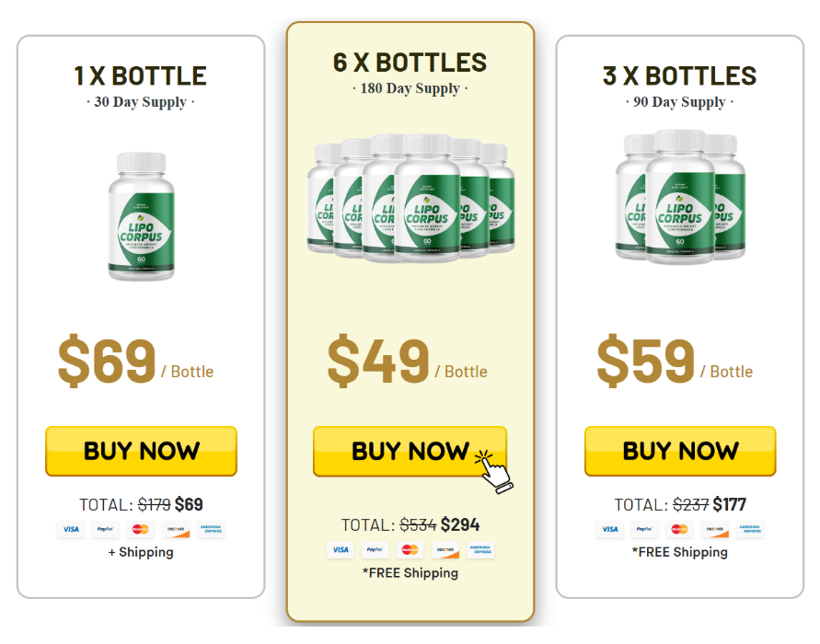Click the PayPal icon under 6X Bottles
Viewport: 820px width, 644px height.
(375, 548)
